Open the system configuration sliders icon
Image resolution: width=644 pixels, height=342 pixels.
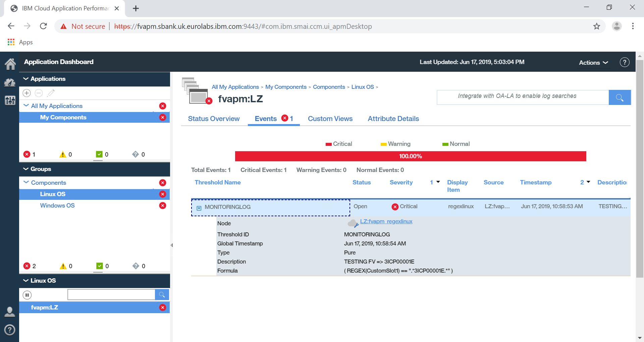pyautogui.click(x=10, y=100)
